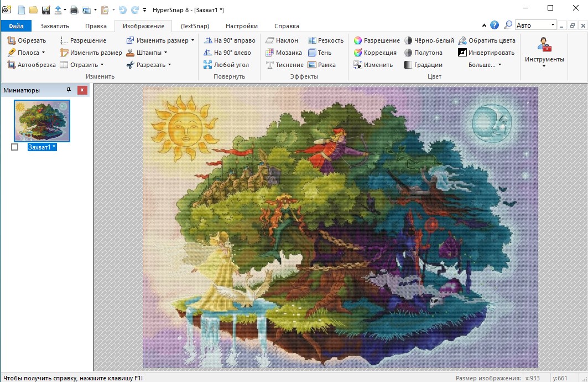This screenshot has height=382, width=588.
Task: Switch to the Настройки tab
Action: [x=242, y=26]
